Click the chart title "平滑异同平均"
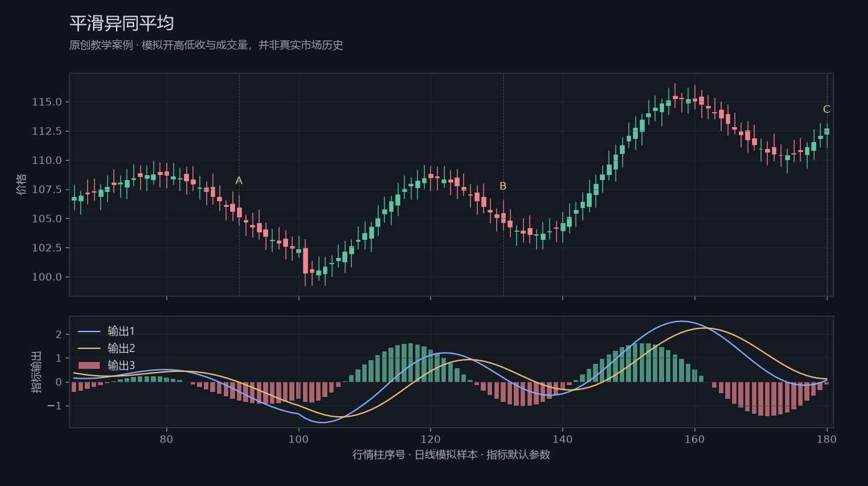The height and width of the screenshot is (486, 868). (122, 24)
